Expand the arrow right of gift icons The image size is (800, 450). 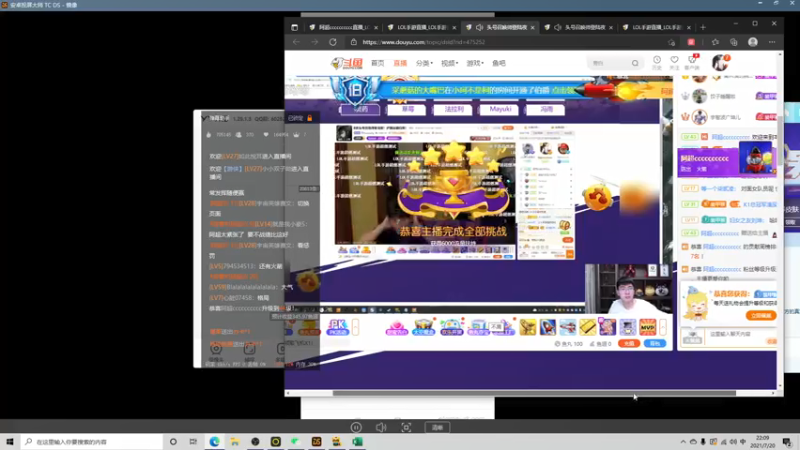(x=663, y=327)
